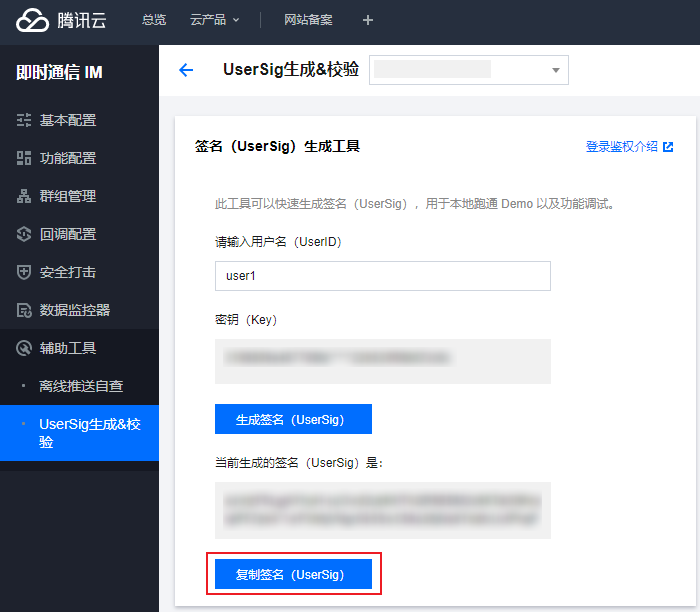The width and height of the screenshot is (700, 612).
Task: Select UserSig生成&校验 submenu item
Action: pyautogui.click(x=79, y=433)
